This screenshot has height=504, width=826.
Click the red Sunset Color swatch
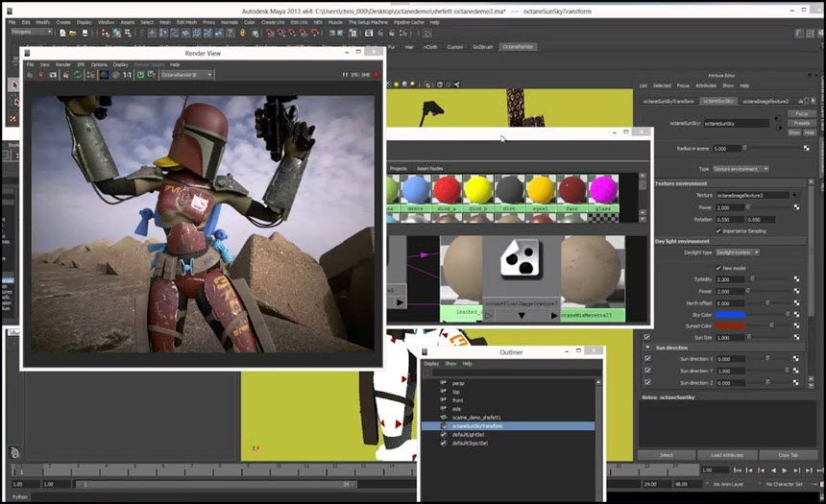tap(730, 326)
